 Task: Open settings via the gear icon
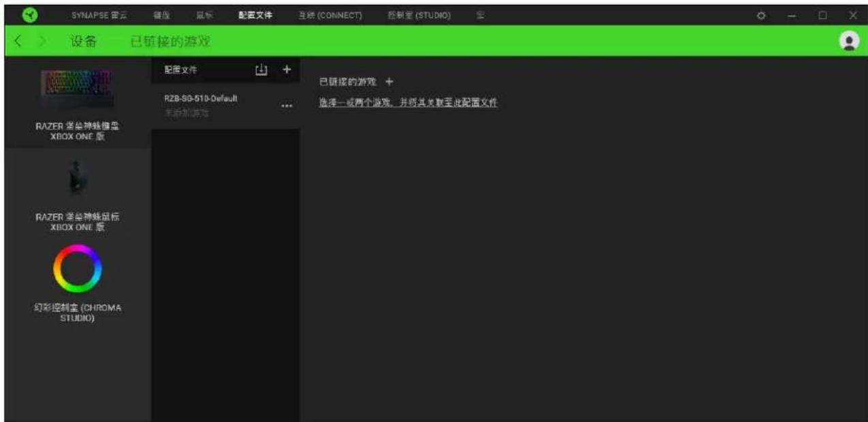[762, 15]
